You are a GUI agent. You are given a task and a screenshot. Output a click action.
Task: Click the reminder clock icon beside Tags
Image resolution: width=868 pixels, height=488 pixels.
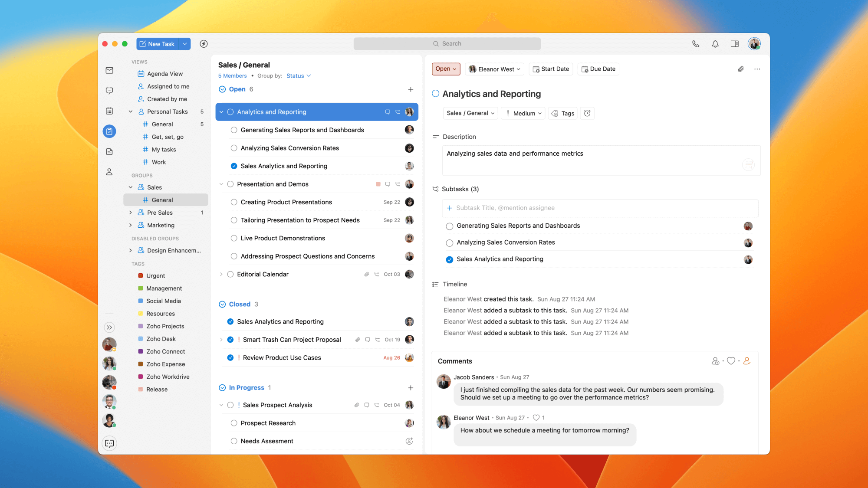(x=587, y=113)
